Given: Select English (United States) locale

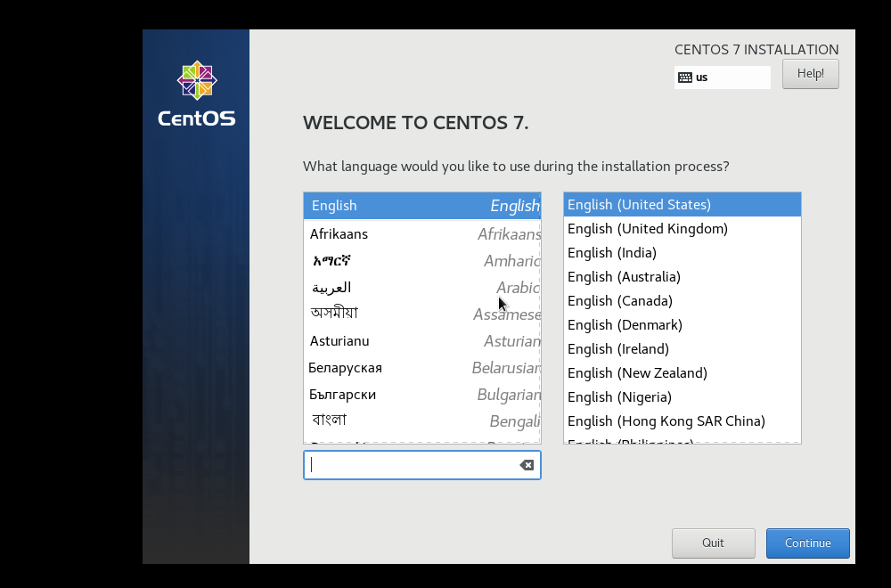Looking at the screenshot, I should click(682, 205).
